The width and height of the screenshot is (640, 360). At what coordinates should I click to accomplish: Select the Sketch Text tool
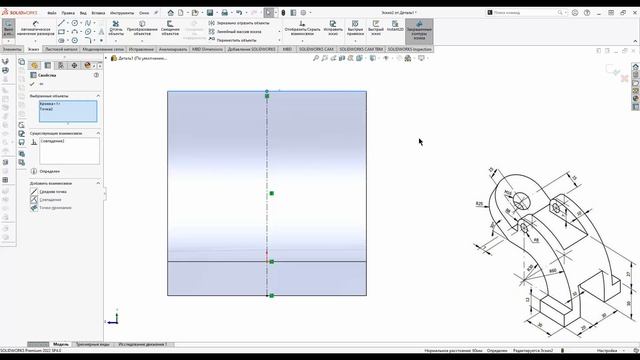coord(101,31)
